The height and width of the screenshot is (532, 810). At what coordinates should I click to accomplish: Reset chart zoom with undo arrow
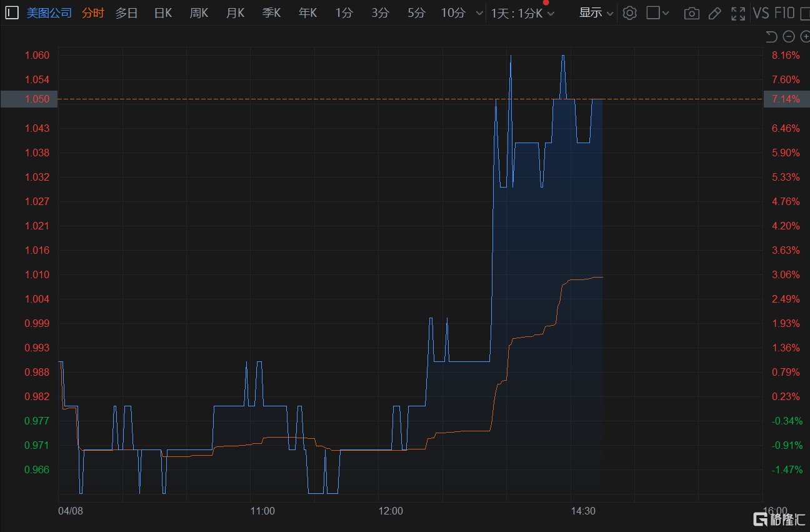tap(771, 37)
